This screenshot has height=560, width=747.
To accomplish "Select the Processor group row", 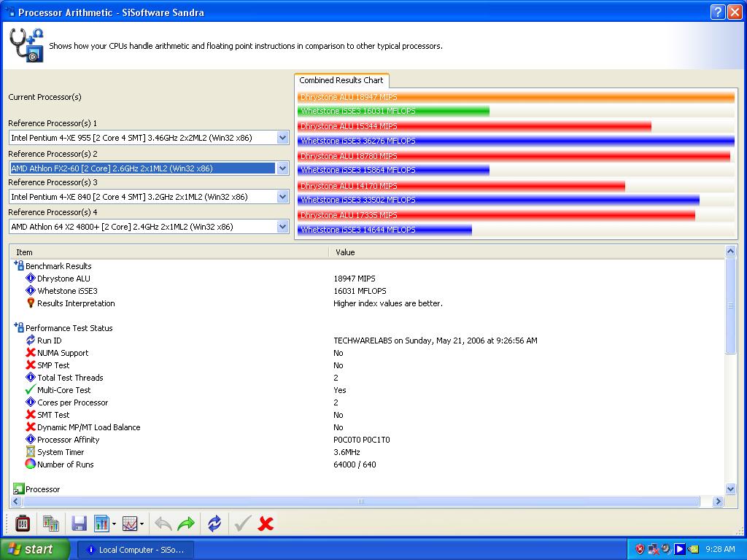I will (x=367, y=489).
